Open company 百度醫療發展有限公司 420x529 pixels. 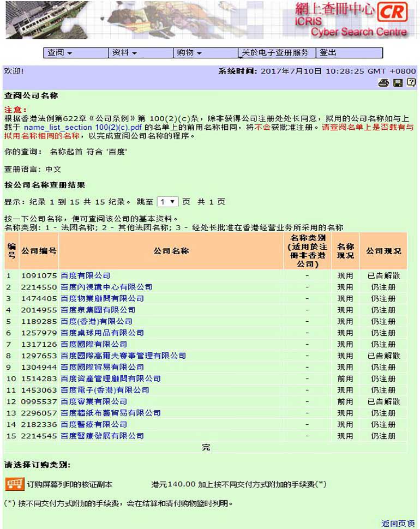click(102, 436)
